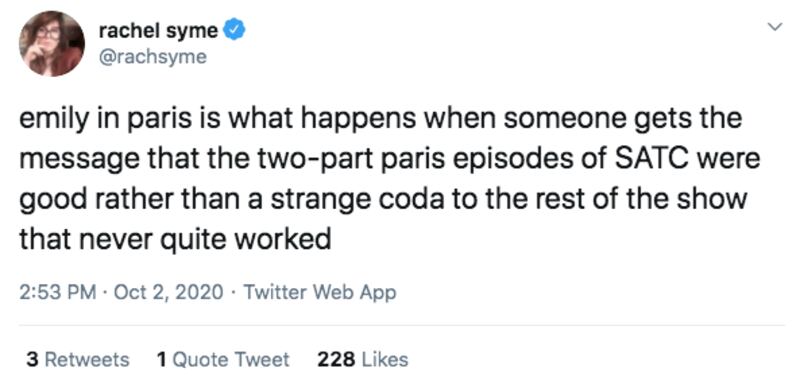The height and width of the screenshot is (388, 800).
Task: Open the 2:53 PM time link
Action: 58,293
